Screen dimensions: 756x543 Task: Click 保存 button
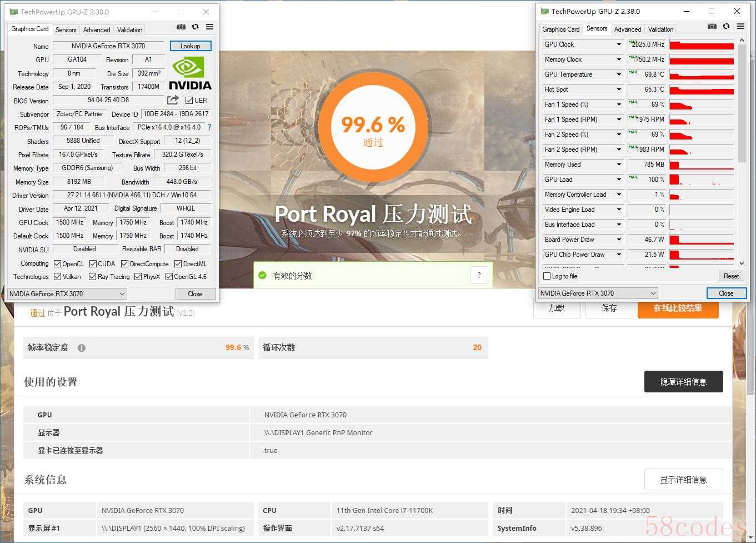pos(609,308)
